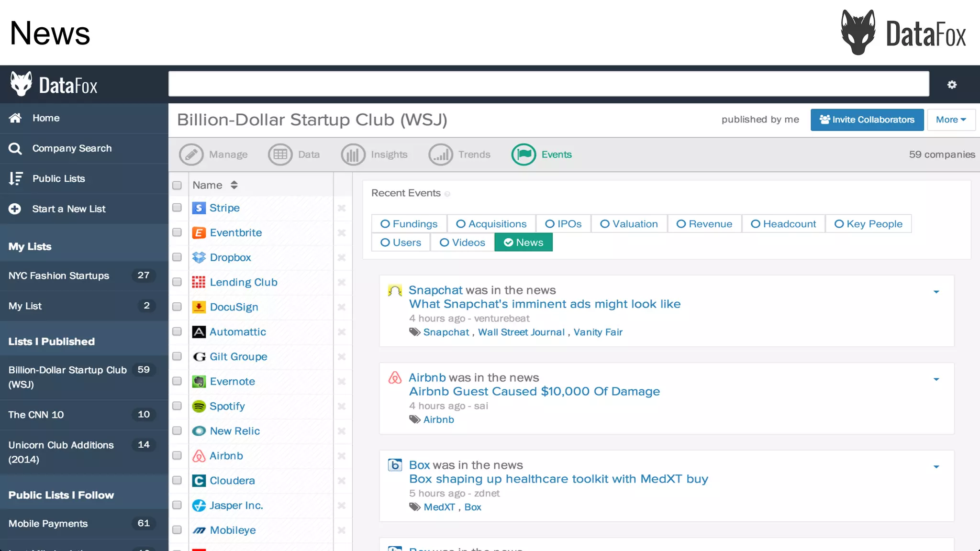
Task: Expand the Airbnb news item arrow
Action: (x=936, y=379)
